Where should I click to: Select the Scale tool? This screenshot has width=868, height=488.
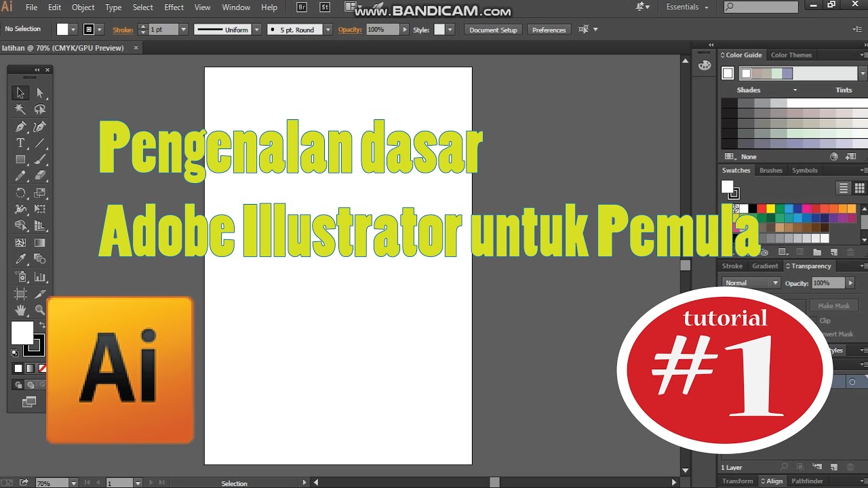pyautogui.click(x=40, y=193)
